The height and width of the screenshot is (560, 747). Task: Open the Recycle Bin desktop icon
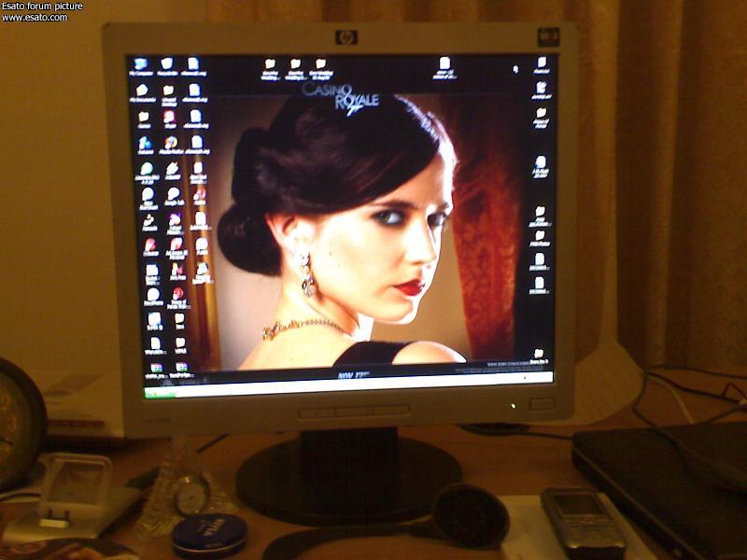tap(167, 66)
